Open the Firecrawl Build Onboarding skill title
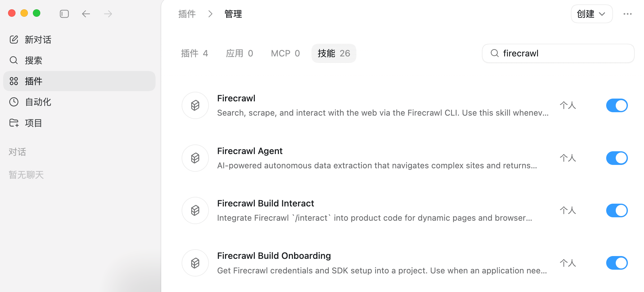This screenshot has height=292, width=644. coord(274,256)
